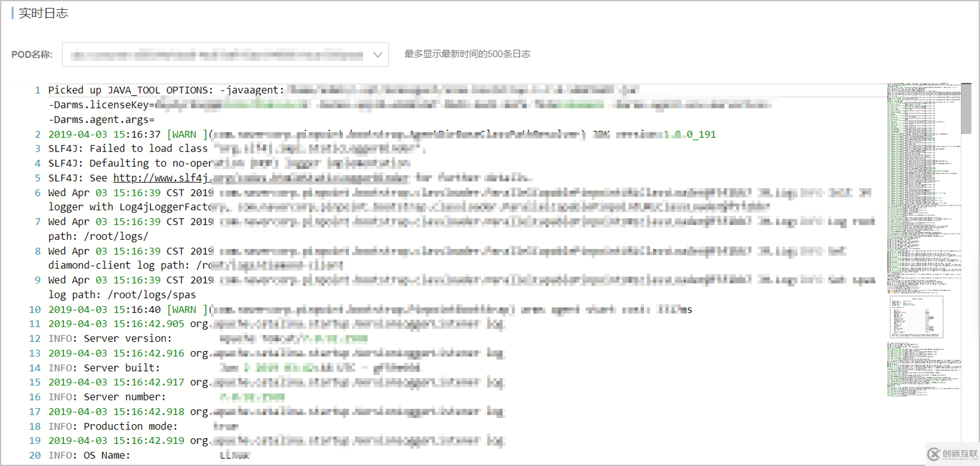Click the dropdown chevron arrow
This screenshot has width=980, height=466.
tap(377, 55)
